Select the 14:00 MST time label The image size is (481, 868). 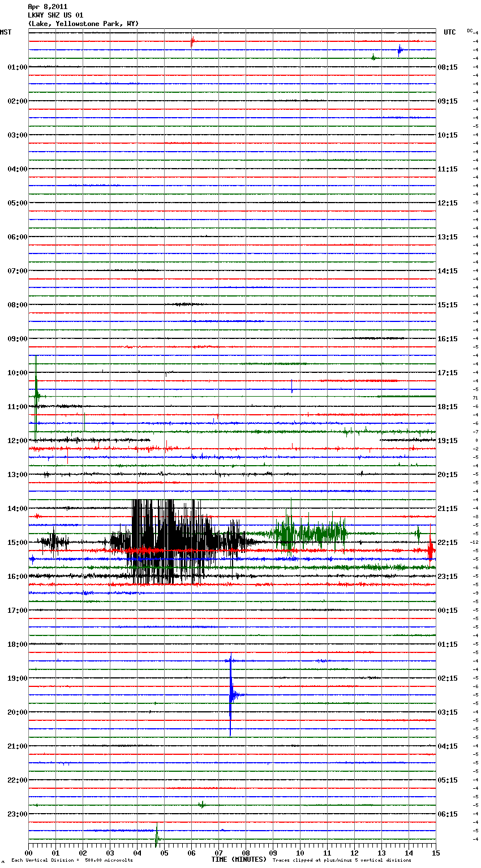point(17,509)
